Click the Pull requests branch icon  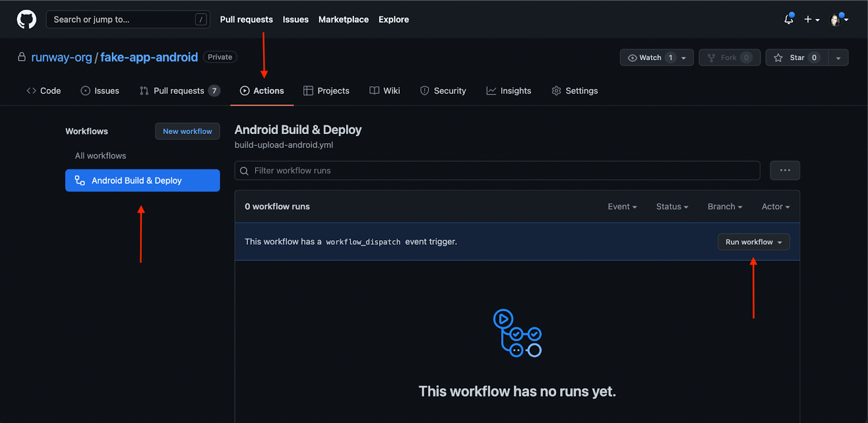click(144, 91)
